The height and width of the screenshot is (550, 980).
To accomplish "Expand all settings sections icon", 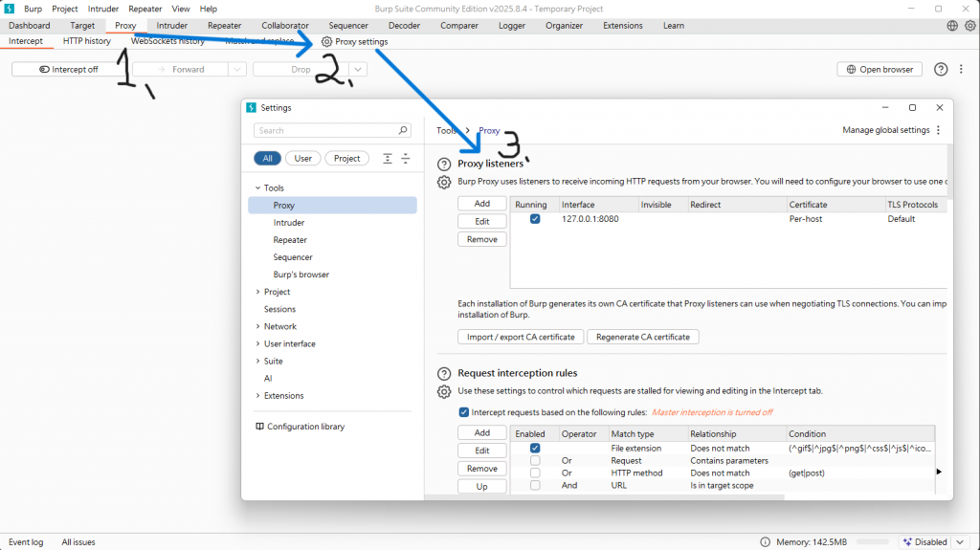I will (388, 158).
